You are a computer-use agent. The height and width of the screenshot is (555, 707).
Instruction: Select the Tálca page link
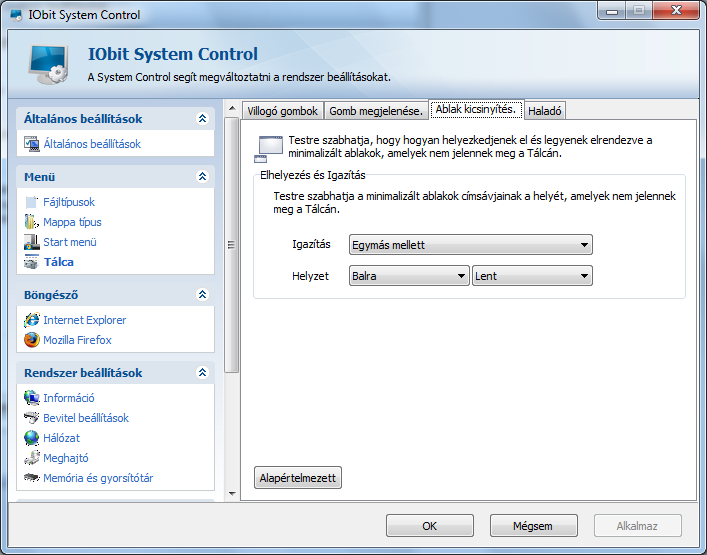(59, 262)
